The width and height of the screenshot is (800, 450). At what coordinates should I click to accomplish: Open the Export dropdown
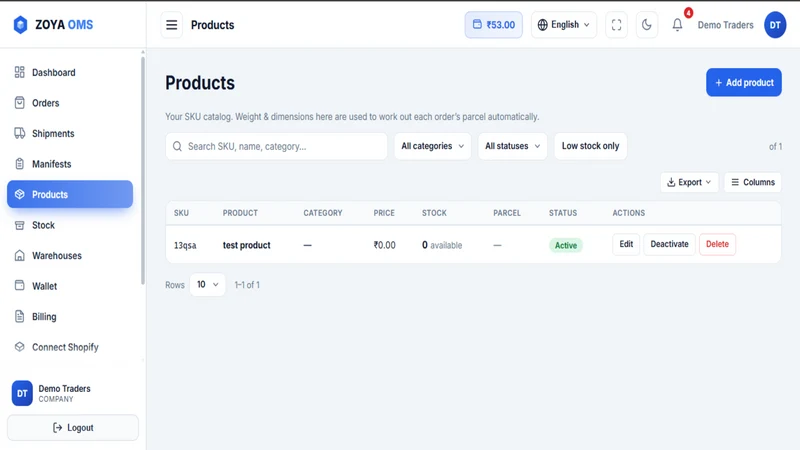(x=689, y=182)
